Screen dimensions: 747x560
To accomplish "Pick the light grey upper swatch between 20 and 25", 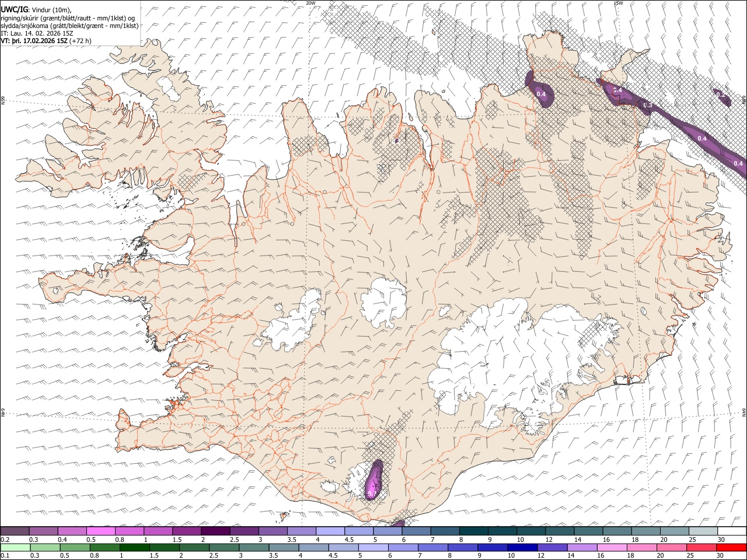I will click(x=674, y=531).
